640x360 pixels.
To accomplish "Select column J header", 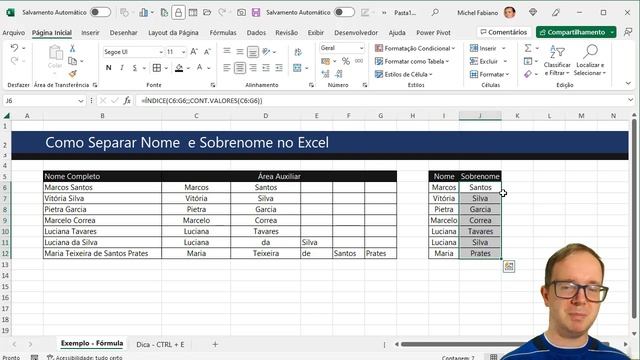I will click(x=480, y=116).
